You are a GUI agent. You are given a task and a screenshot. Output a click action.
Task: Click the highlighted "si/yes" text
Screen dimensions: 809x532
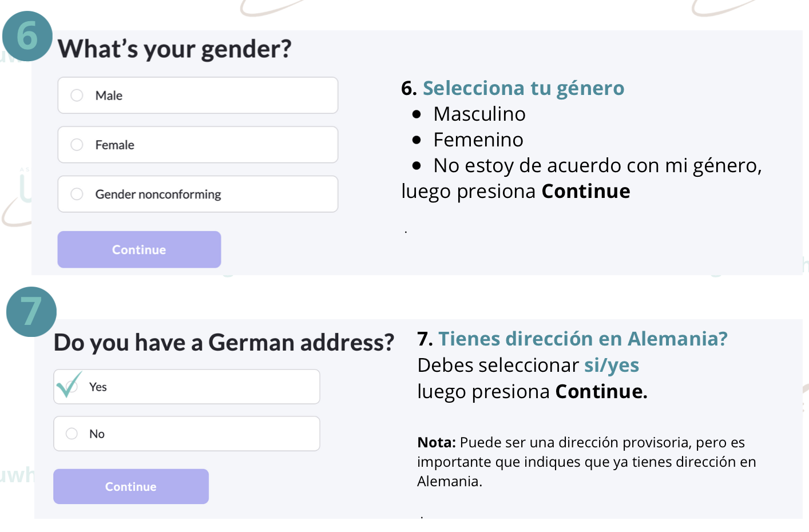point(611,365)
